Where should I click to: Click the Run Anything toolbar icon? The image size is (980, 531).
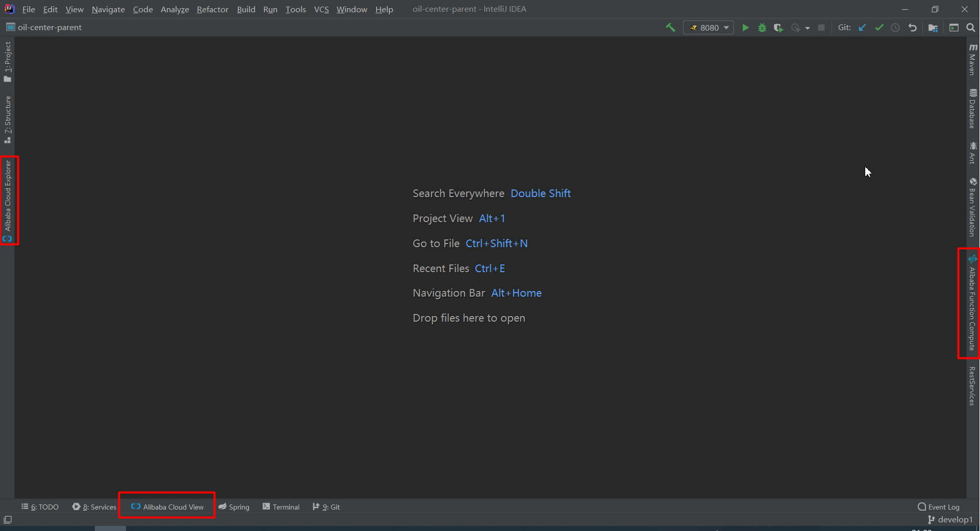click(x=954, y=28)
